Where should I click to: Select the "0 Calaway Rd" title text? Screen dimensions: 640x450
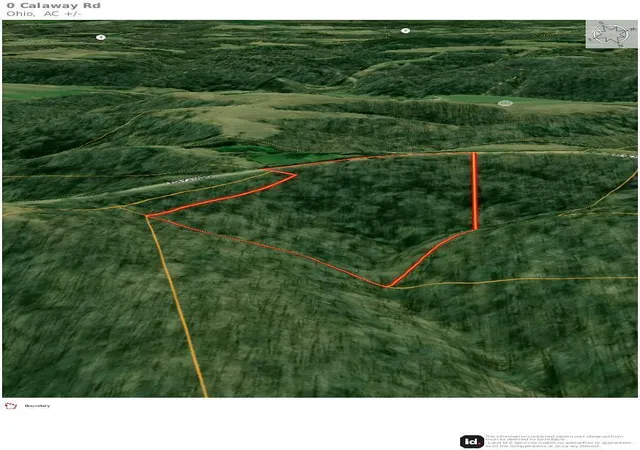[x=53, y=6]
